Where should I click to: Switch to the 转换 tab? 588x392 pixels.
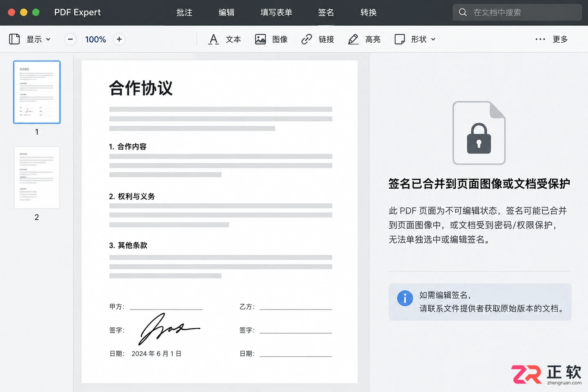[x=368, y=12]
